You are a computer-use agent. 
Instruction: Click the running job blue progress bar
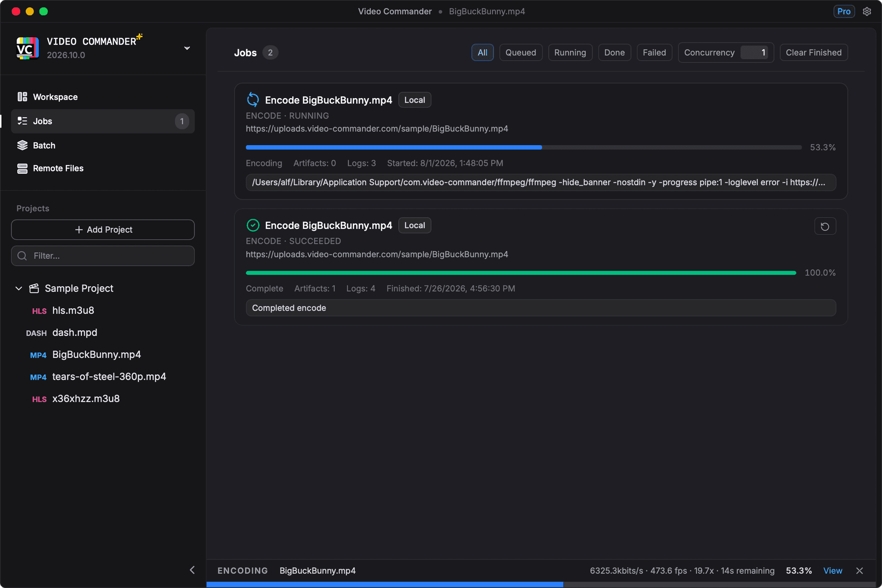click(x=524, y=147)
